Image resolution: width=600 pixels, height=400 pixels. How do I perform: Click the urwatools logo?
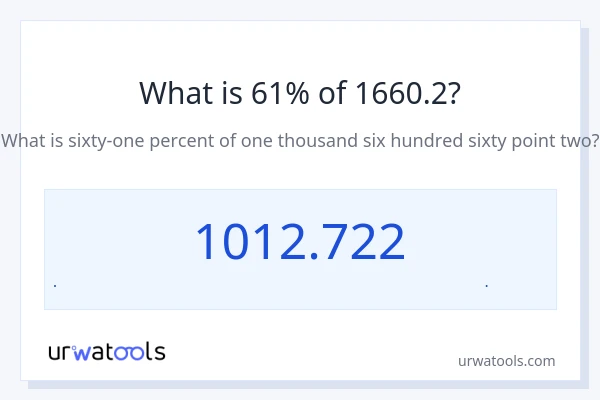tap(107, 351)
